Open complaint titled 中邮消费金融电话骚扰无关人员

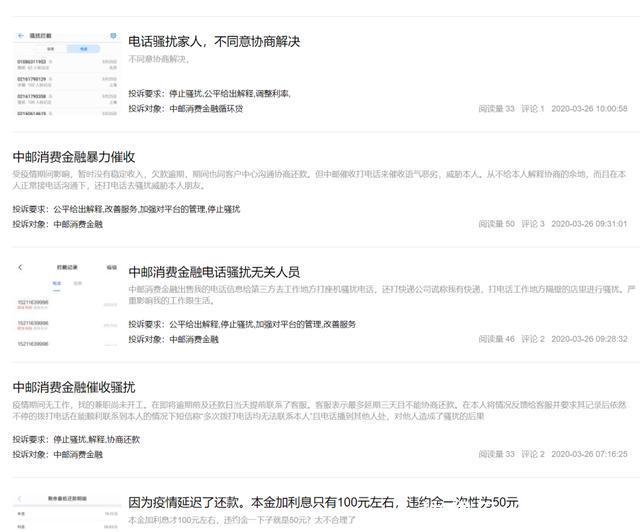[214, 272]
